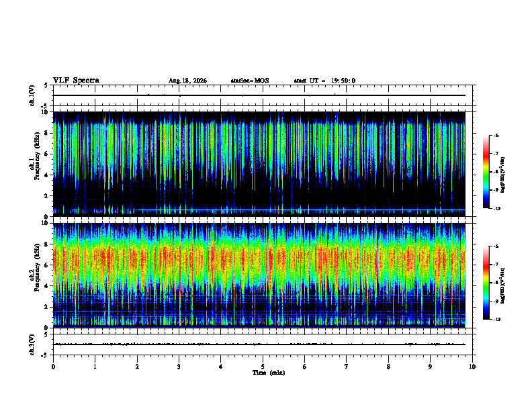532x411 pixels.
Task: Click the "5" tick on ch.3(V) axis
Action: click(x=46, y=334)
